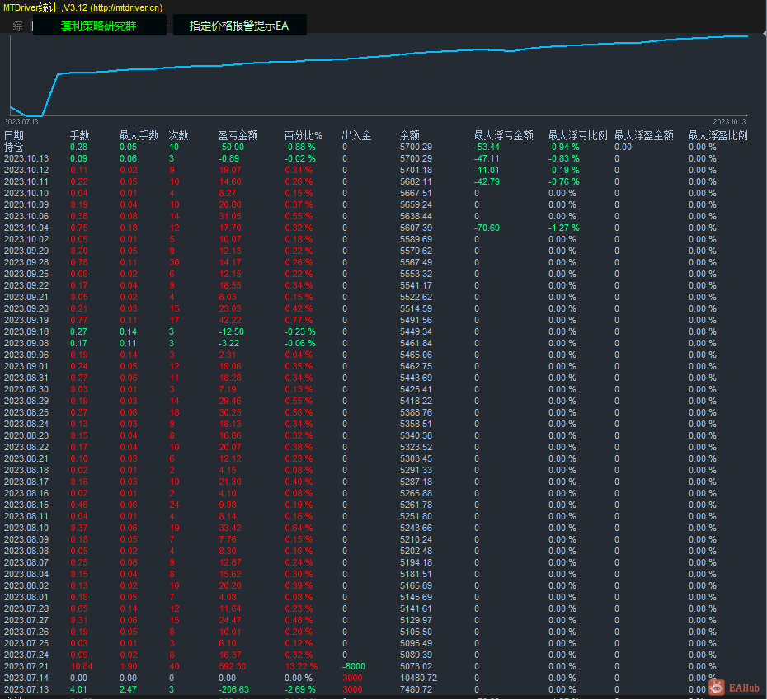Click the 百分比% column header
Image resolution: width=767 pixels, height=700 pixels.
click(x=304, y=135)
